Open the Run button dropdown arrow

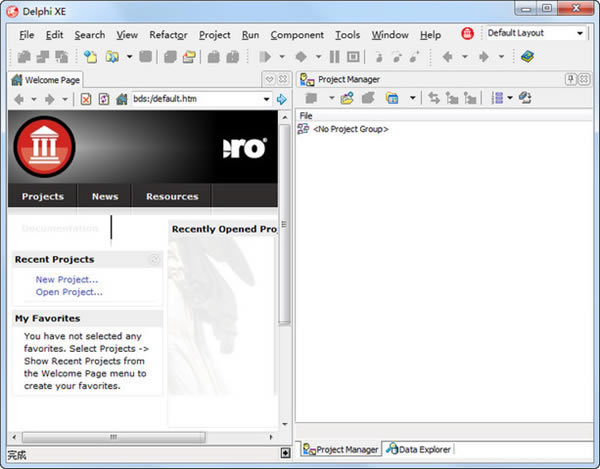pyautogui.click(x=282, y=57)
